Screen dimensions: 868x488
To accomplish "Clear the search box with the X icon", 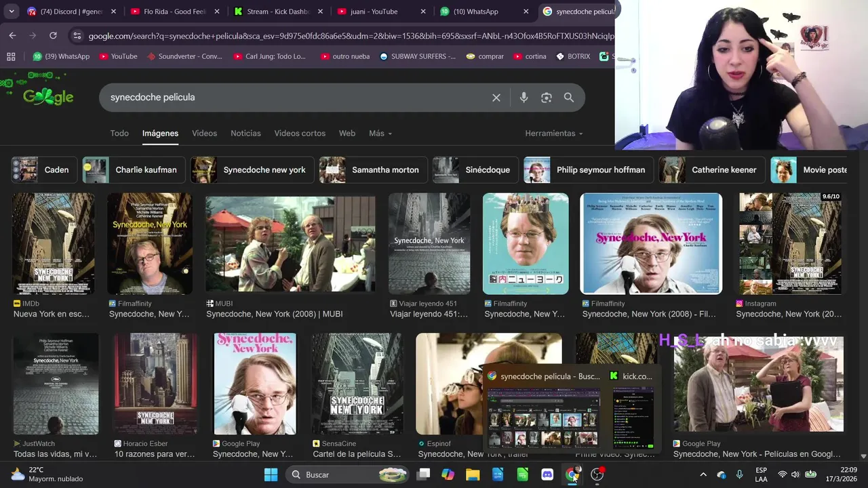I will pos(496,98).
